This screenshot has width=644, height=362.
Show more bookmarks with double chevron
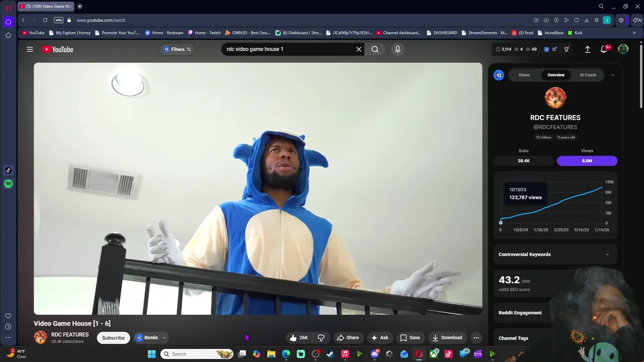634,33
